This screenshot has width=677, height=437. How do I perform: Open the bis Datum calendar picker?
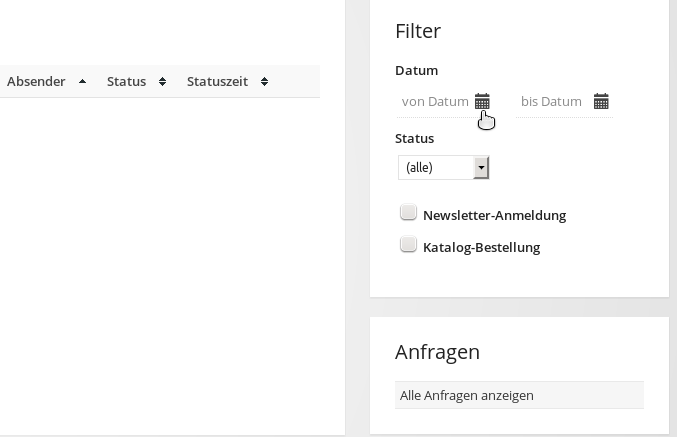pos(601,101)
